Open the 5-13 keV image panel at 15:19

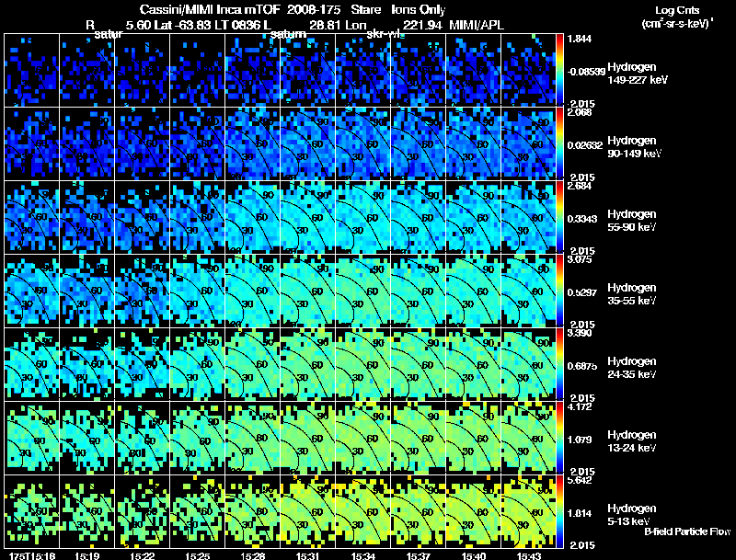tap(86, 511)
